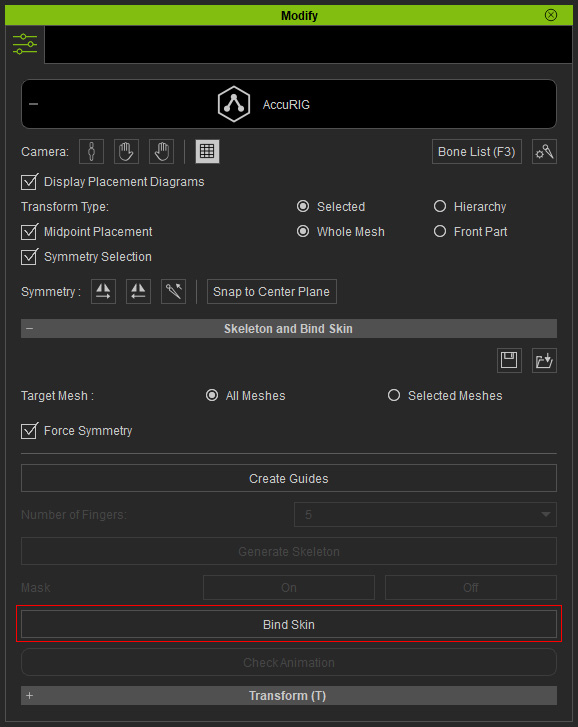Open Number of Fingers dropdown

tap(425, 514)
